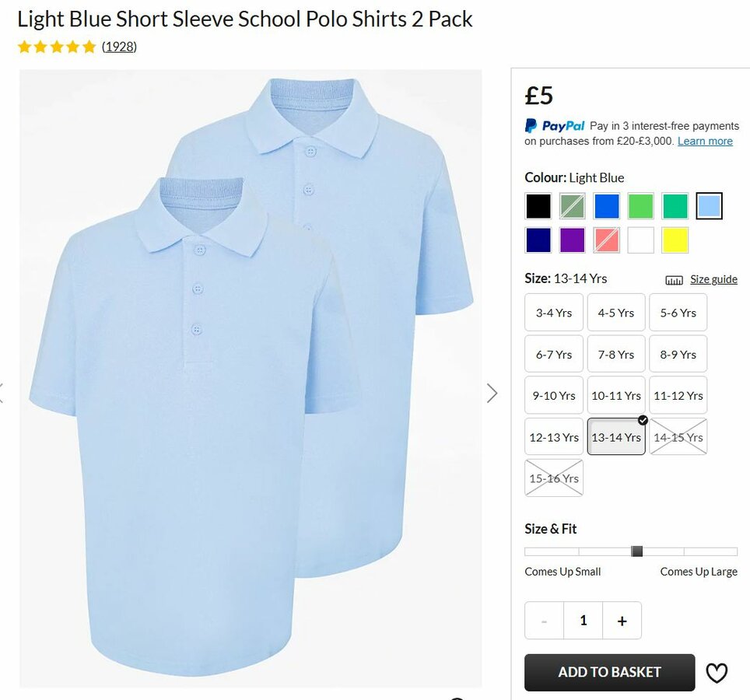Pick the 12-13 Yrs size
This screenshot has width=750, height=700.
coord(554,437)
